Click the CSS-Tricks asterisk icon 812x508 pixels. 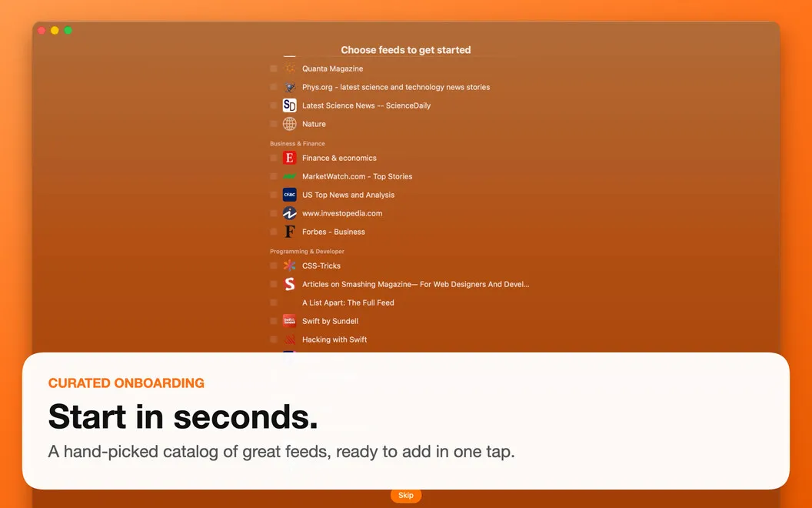pos(289,266)
